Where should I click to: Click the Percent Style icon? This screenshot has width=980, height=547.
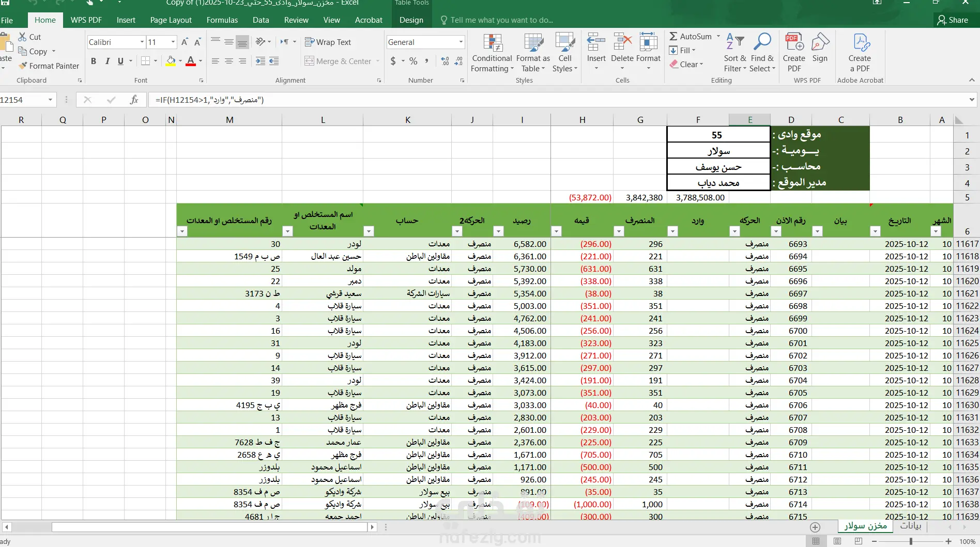[x=413, y=61]
